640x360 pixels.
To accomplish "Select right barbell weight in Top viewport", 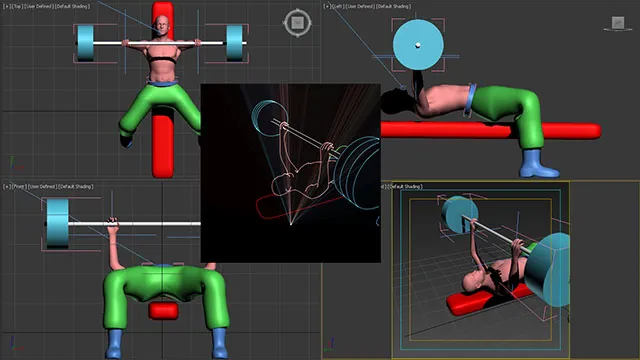I will point(234,43).
